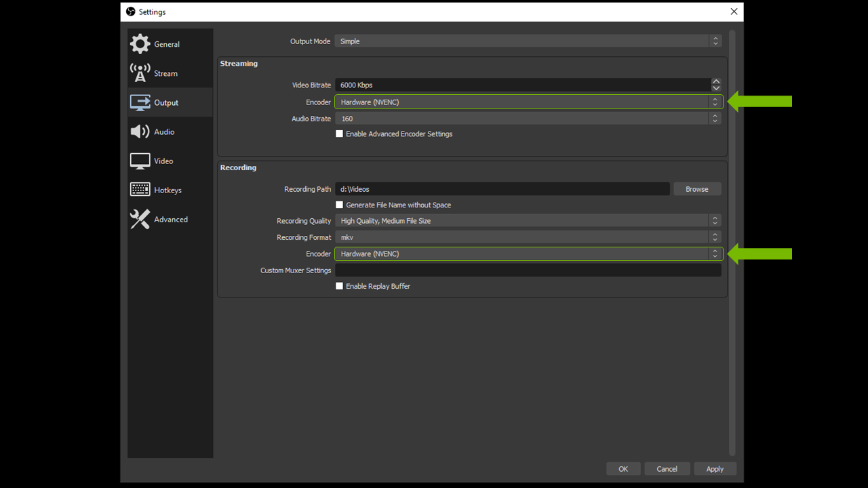The height and width of the screenshot is (488, 868).
Task: Expand the Streaming Encoder dropdown
Action: point(528,102)
